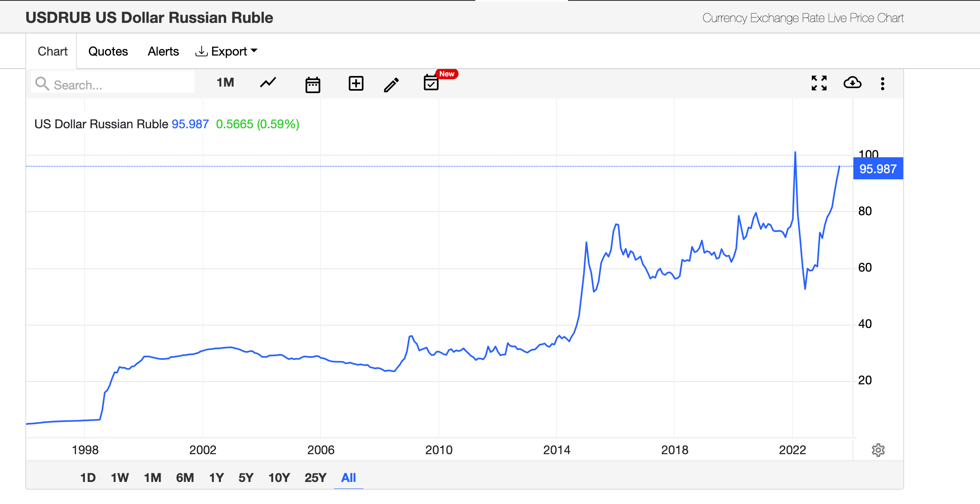Open the calendar date range icon
This screenshot has width=980, height=504.
point(313,85)
